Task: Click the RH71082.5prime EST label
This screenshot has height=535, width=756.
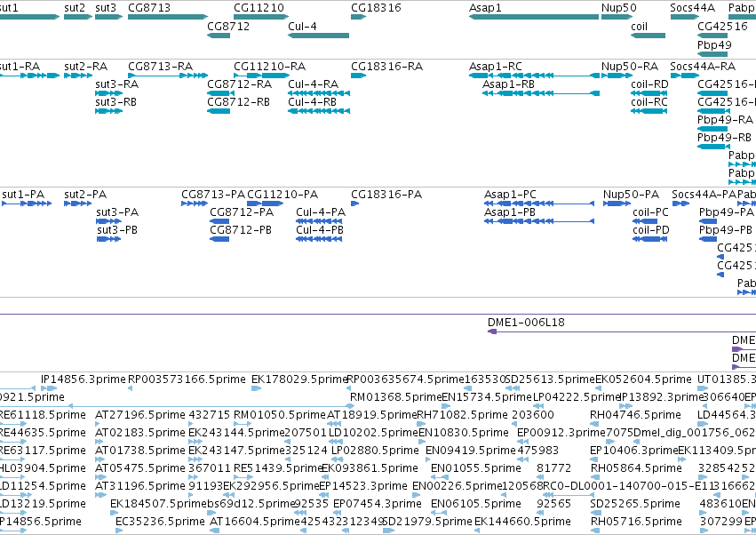Action: (x=462, y=415)
